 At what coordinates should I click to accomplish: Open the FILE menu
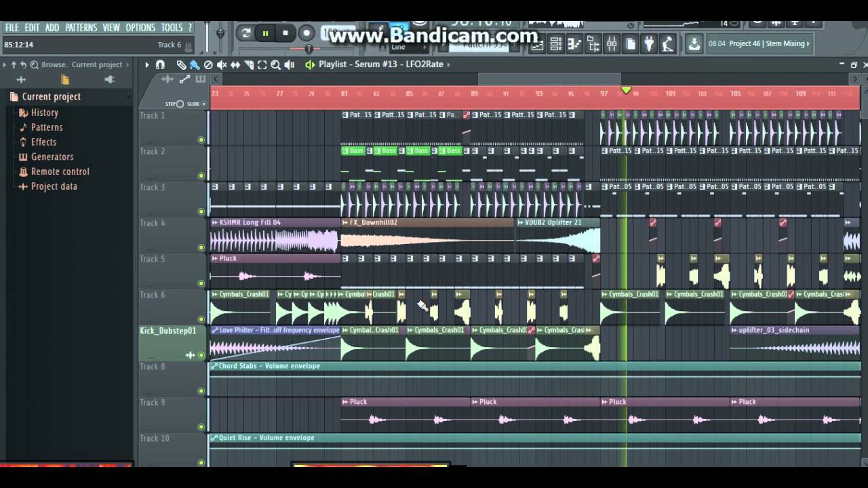coord(12,28)
